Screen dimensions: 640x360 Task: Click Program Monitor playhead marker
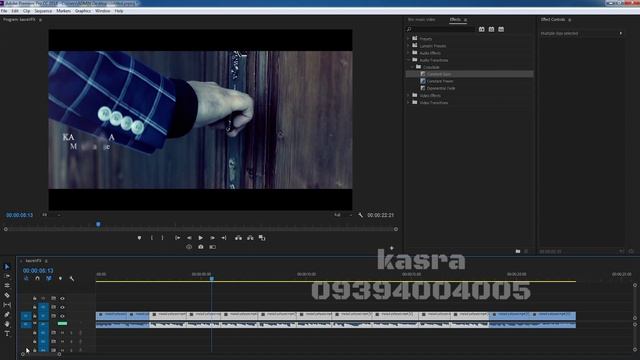(98, 224)
